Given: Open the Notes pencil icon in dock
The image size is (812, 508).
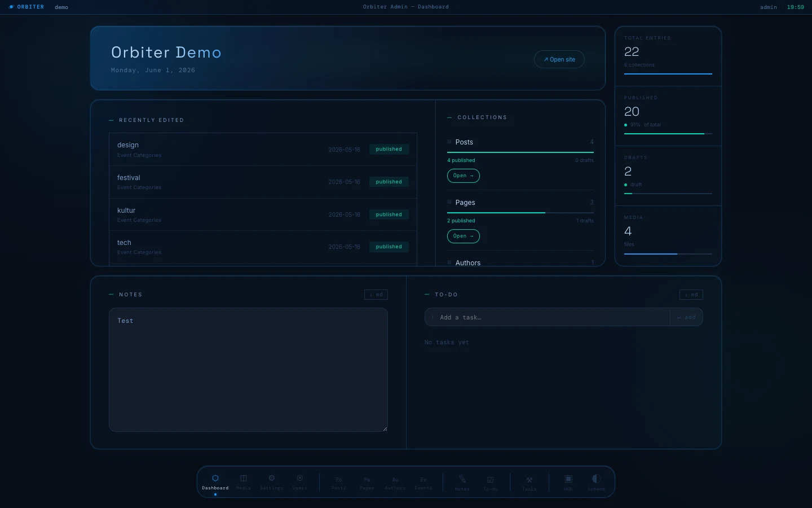Looking at the screenshot, I should tap(462, 483).
